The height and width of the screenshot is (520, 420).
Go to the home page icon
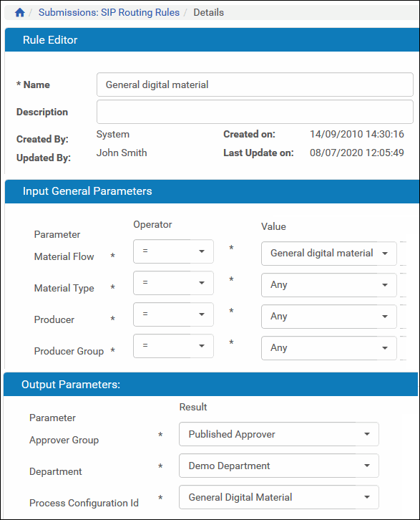coord(20,13)
